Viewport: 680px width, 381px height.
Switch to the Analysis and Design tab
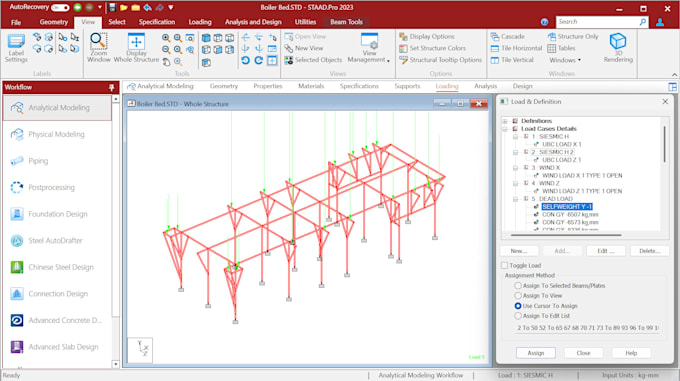(x=253, y=22)
